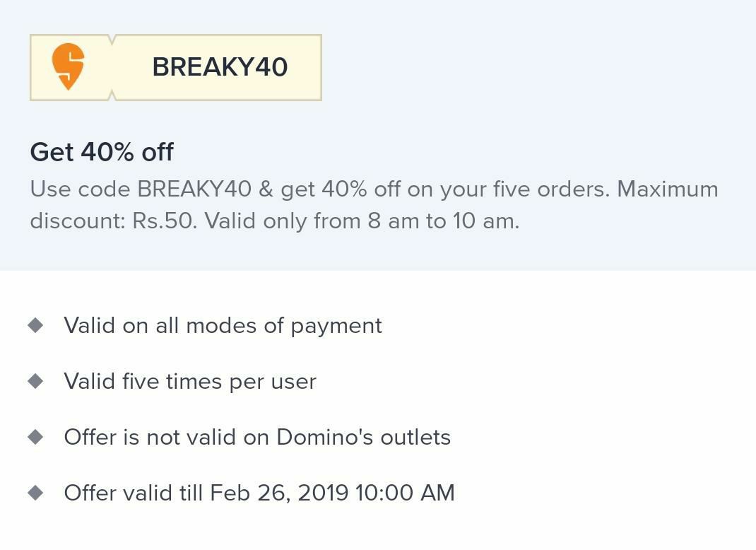Viewport: 756px width, 550px height.
Task: Click the diamond bullet beside "Offer valid till"
Action: pyautogui.click(x=35, y=493)
